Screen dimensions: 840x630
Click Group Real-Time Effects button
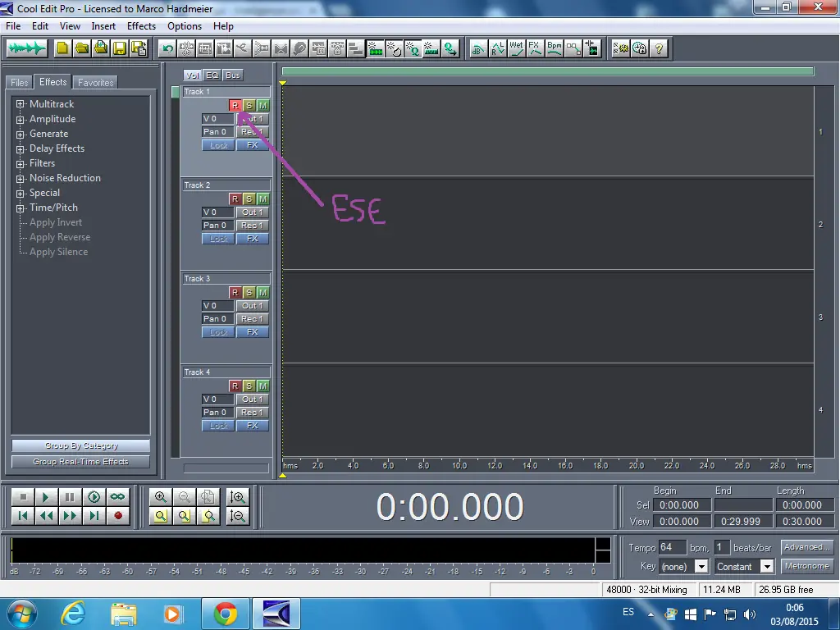(81, 462)
